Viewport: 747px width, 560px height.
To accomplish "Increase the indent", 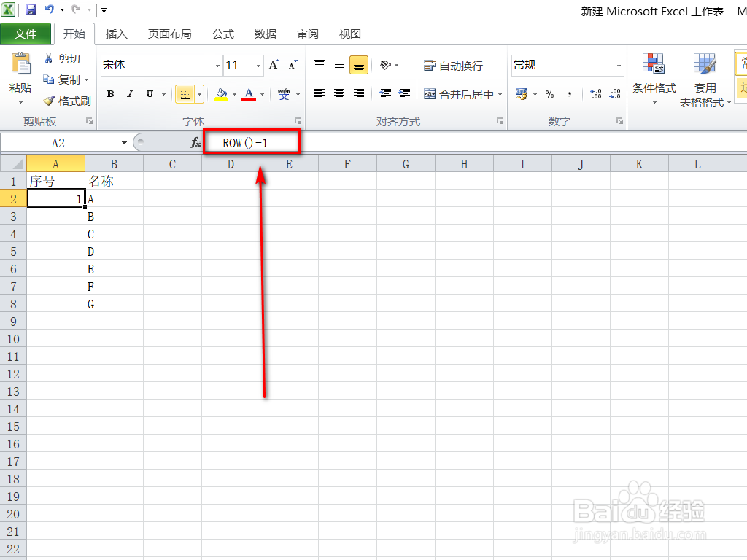I will click(404, 93).
